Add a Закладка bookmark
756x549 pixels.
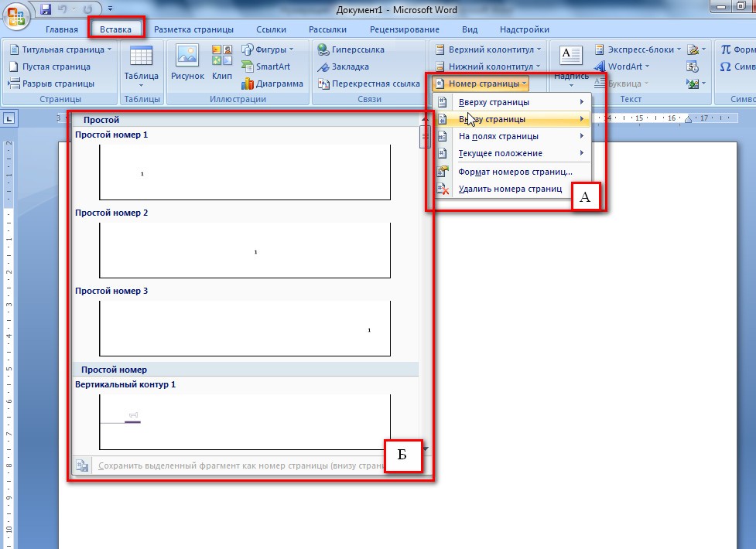click(x=344, y=66)
